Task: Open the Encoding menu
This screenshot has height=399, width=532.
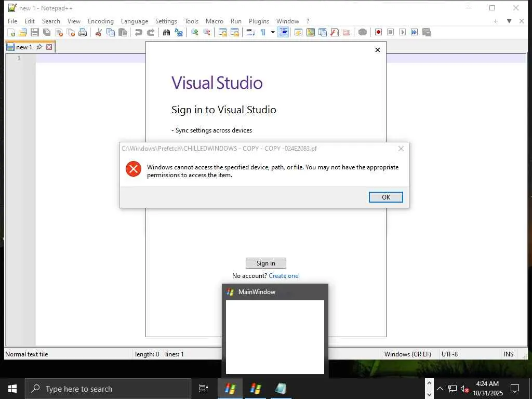Action: point(101,21)
